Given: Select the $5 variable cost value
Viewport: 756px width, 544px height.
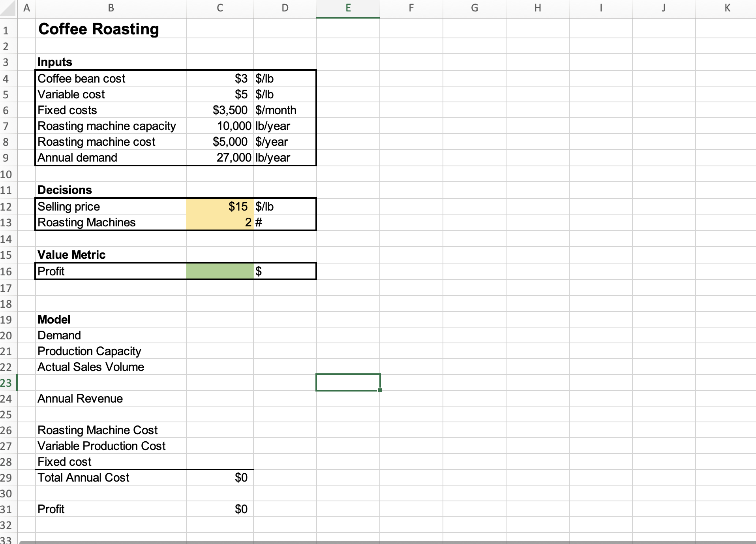Looking at the screenshot, I should (x=220, y=94).
